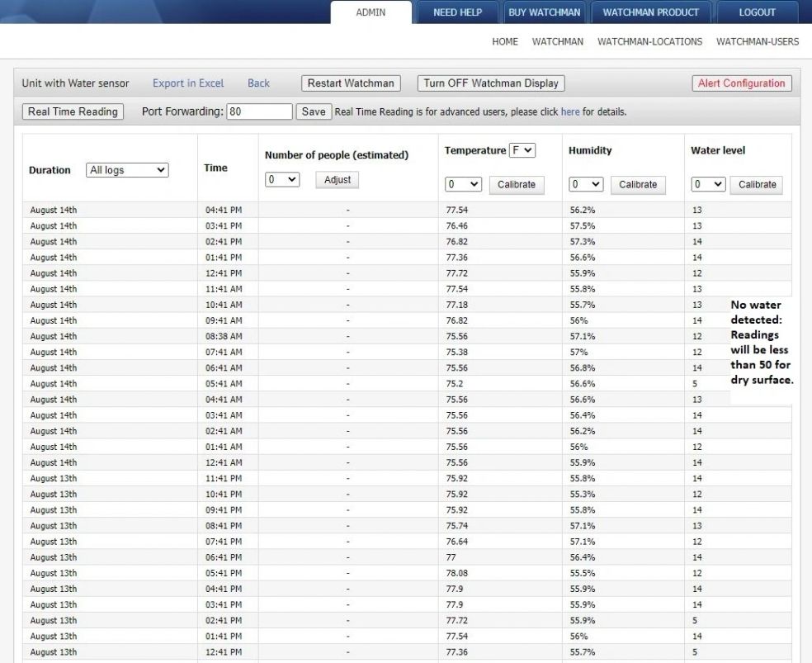Select humidity value 56.4% at 03:41 AM
The image size is (812, 663).
pyautogui.click(x=583, y=415)
